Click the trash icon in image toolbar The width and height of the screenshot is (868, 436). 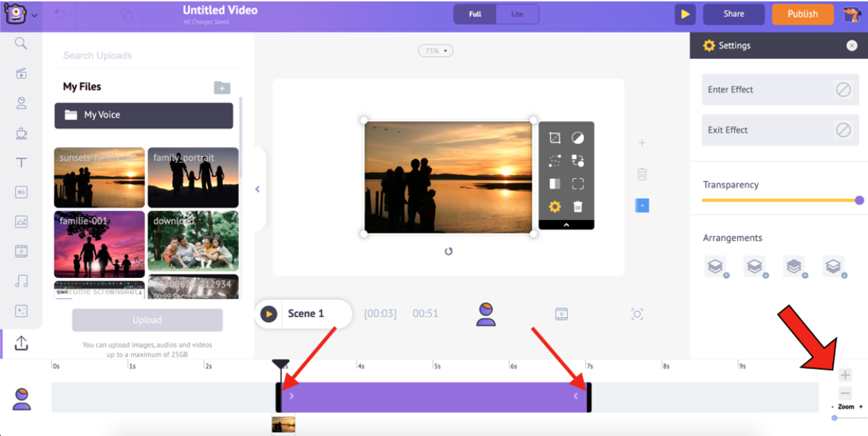click(x=578, y=207)
